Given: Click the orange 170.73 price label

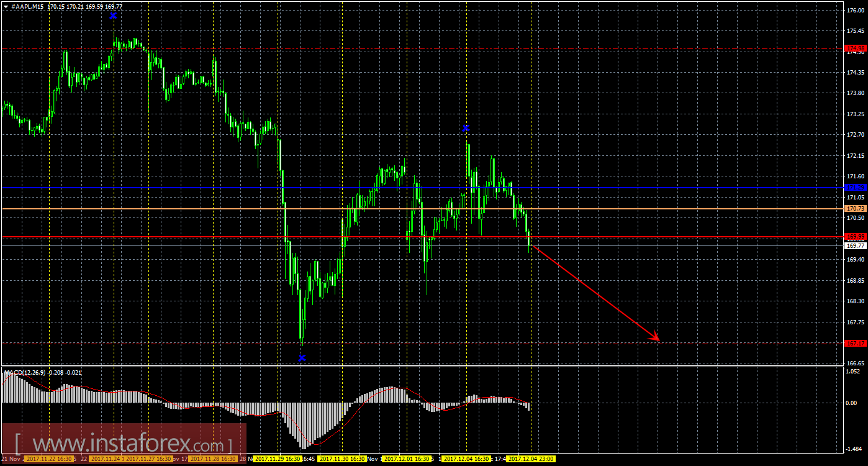Looking at the screenshot, I should point(856,209).
